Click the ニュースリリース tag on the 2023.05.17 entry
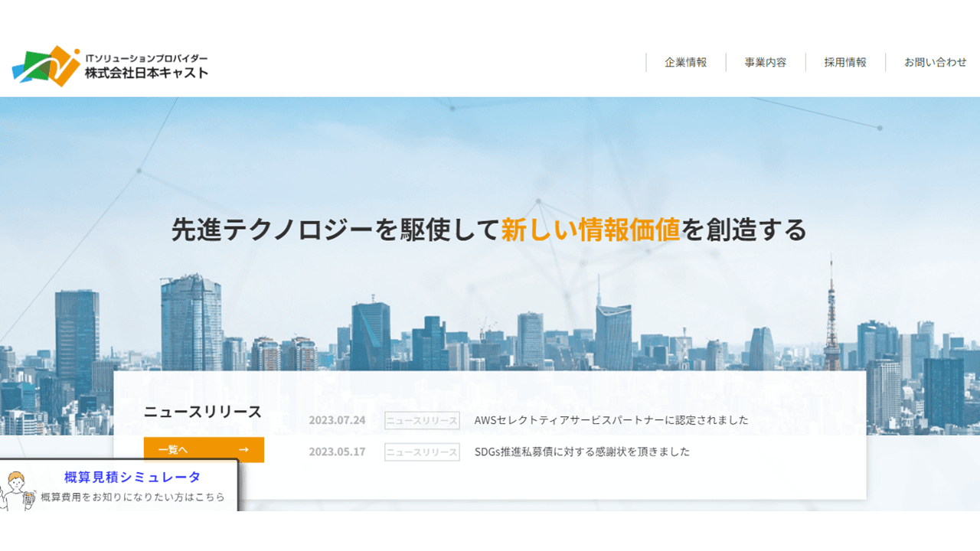Screen dimensions: 980x551 tap(422, 452)
